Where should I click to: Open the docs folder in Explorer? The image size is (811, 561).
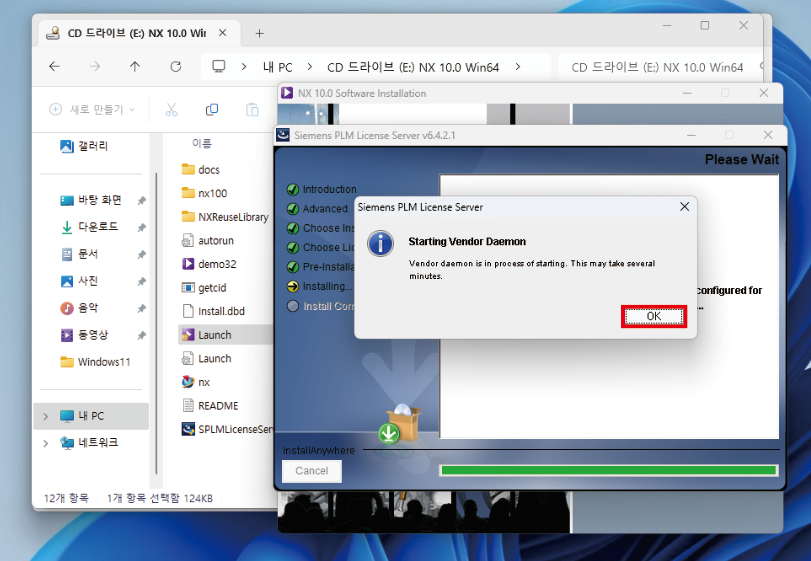(201, 170)
